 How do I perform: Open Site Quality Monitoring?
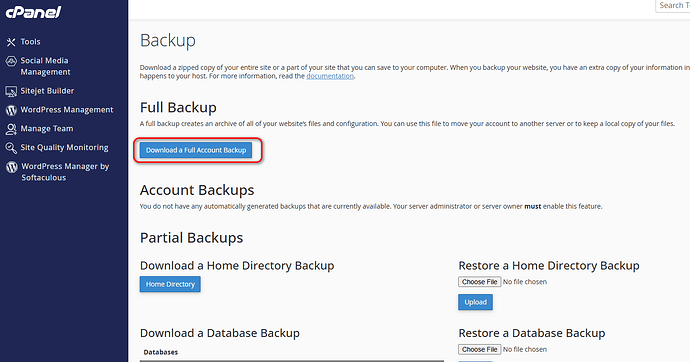tap(64, 148)
